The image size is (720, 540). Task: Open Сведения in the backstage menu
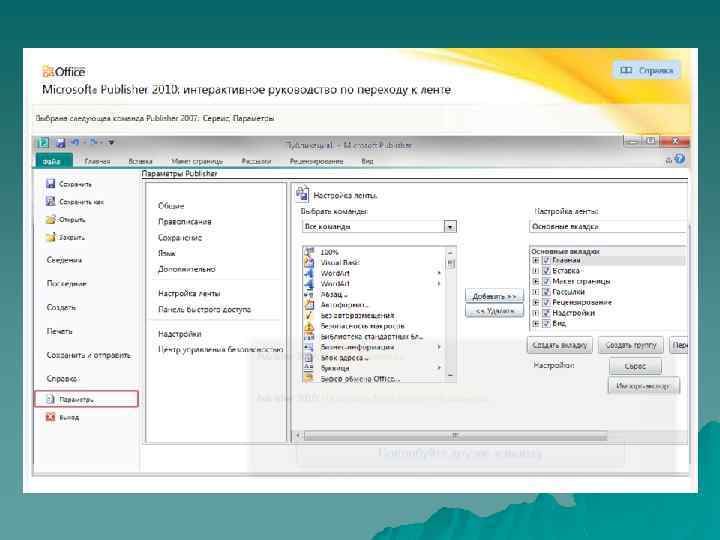(x=64, y=260)
